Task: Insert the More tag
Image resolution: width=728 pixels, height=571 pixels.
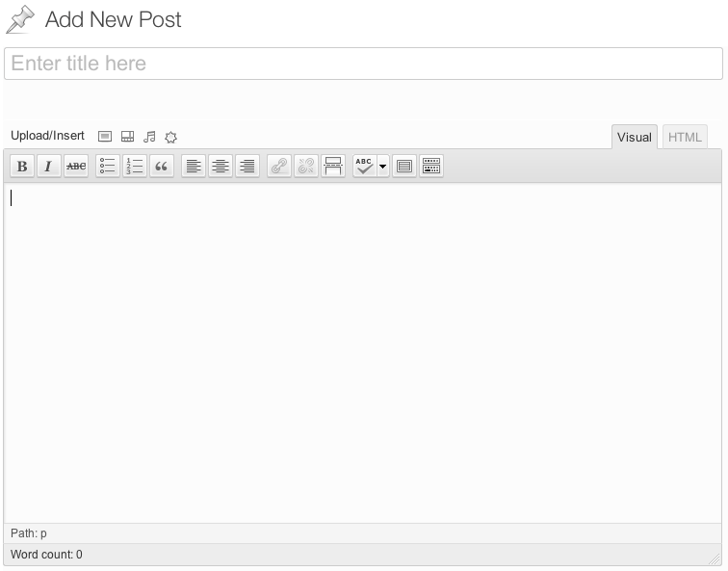Action: click(x=333, y=167)
